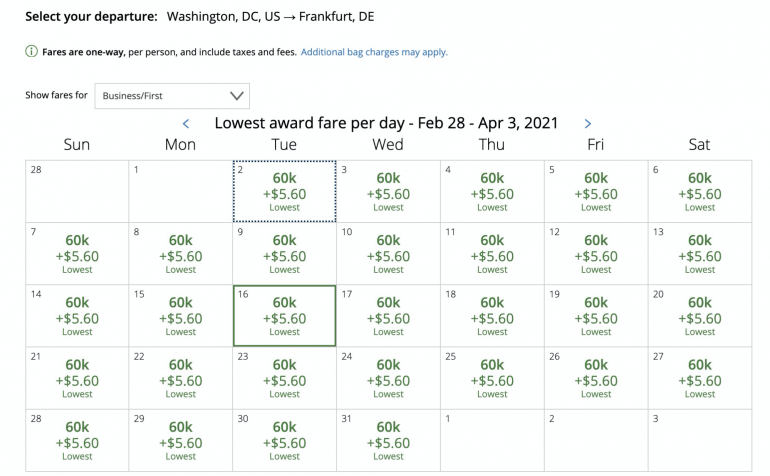770x476 pixels.
Task: Open the Business/First fare class dropdown
Action: [x=173, y=96]
